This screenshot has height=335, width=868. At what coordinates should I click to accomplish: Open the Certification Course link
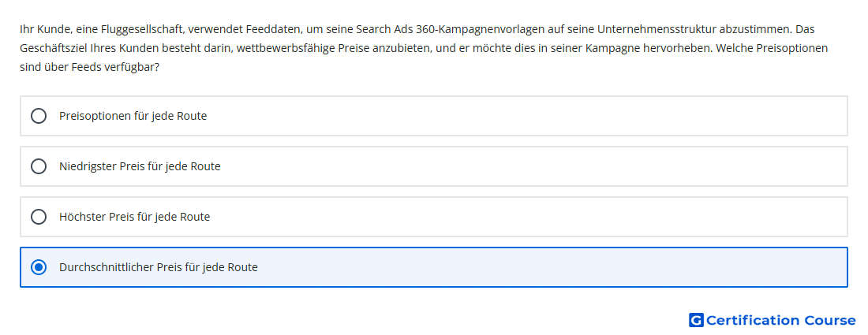point(772,320)
